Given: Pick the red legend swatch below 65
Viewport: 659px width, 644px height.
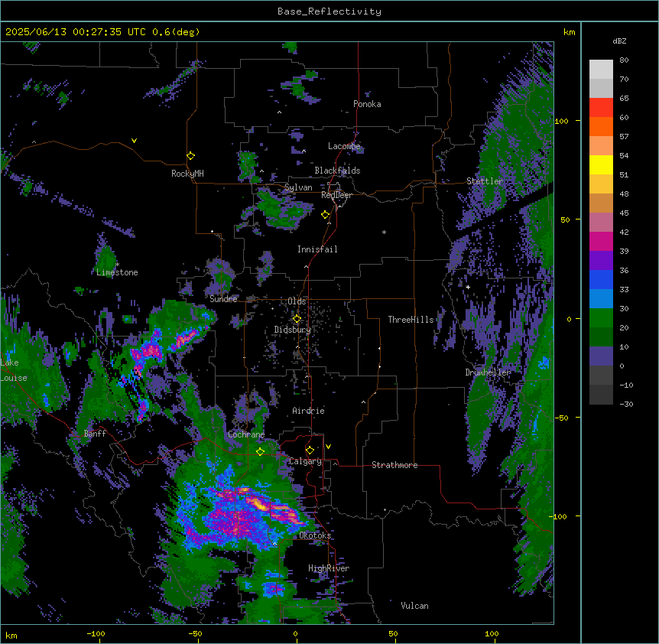Looking at the screenshot, I should [601, 108].
